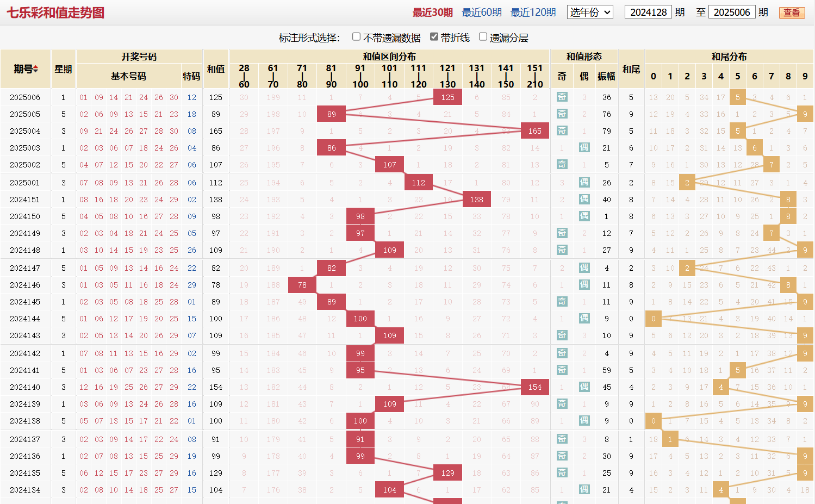Viewport: 815px width, 504px height.
Task: Click highlighted sum cell 78 in row 2024146
Action: coord(302,285)
